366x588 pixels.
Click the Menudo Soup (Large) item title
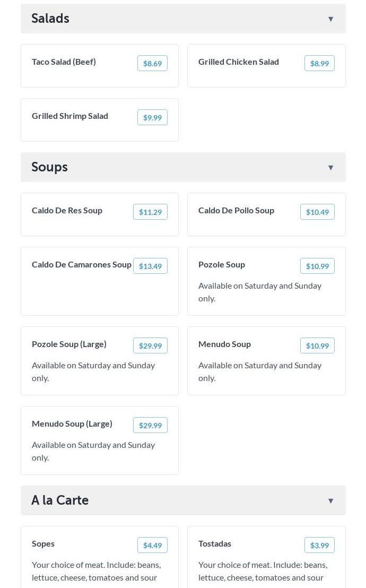72,424
